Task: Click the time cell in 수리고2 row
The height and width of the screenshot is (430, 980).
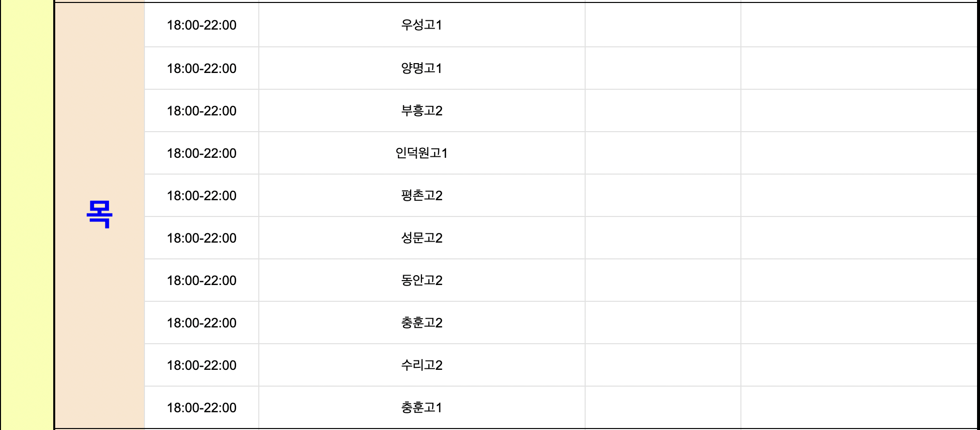Action: [202, 365]
